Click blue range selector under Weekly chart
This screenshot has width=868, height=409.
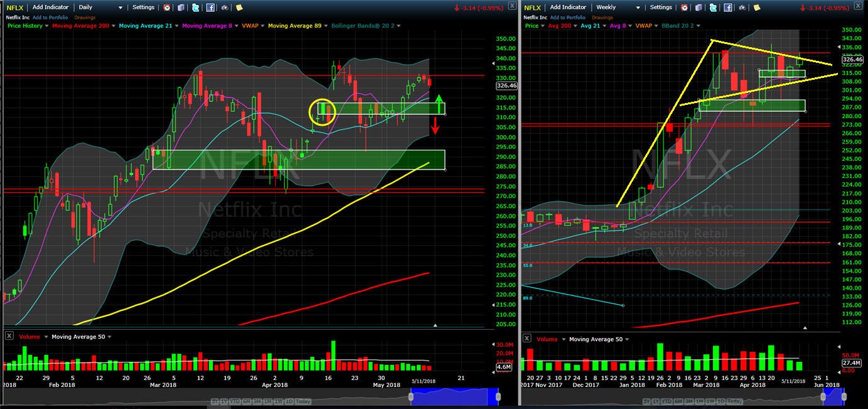(833, 397)
